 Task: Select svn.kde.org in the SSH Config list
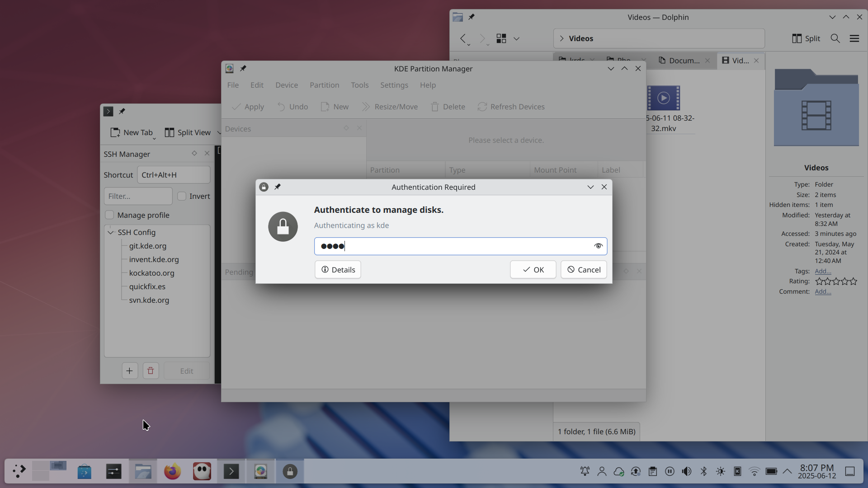point(149,300)
